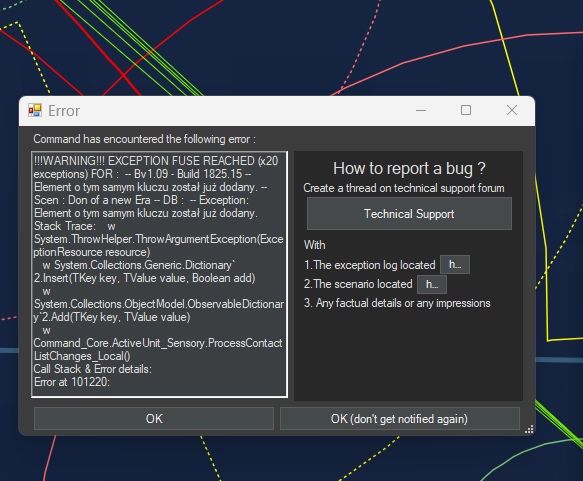583x481 pixels.
Task: Open the exception log location button
Action: pyautogui.click(x=455, y=265)
